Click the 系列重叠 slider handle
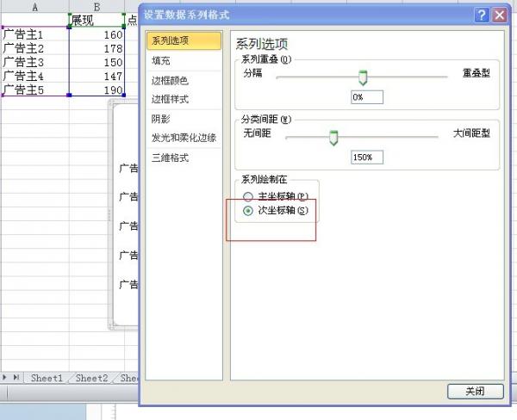The image size is (517, 420). point(363,77)
